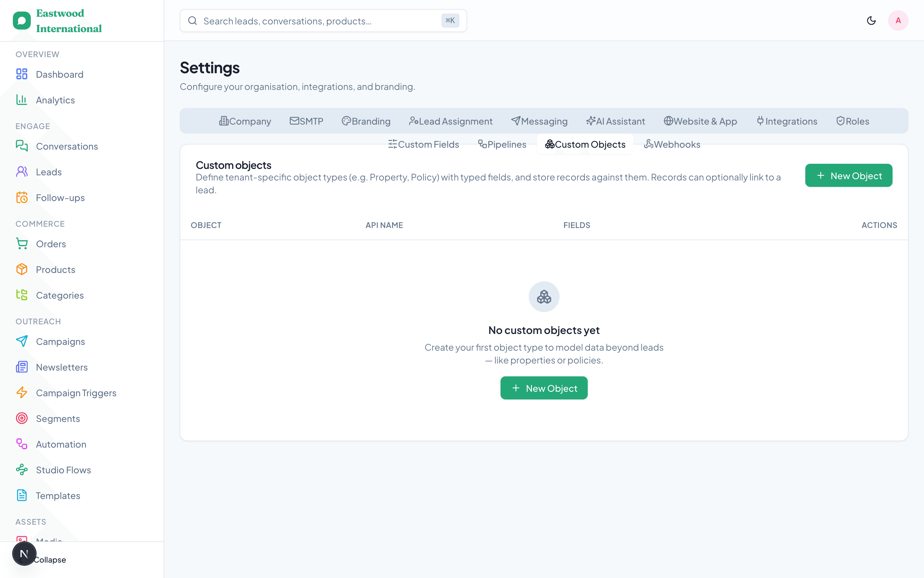Click the 'Custom objects' section heading
The height and width of the screenshot is (578, 924).
(x=233, y=165)
